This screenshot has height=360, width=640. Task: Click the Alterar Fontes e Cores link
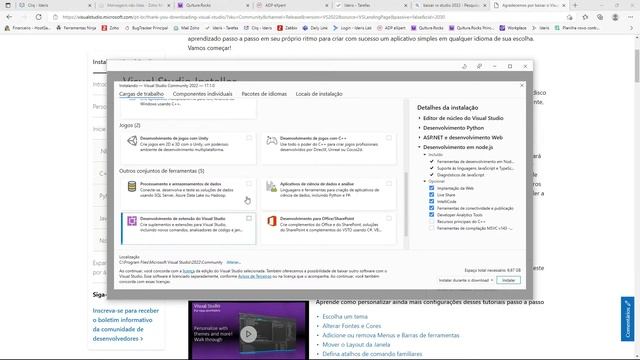click(x=351, y=326)
